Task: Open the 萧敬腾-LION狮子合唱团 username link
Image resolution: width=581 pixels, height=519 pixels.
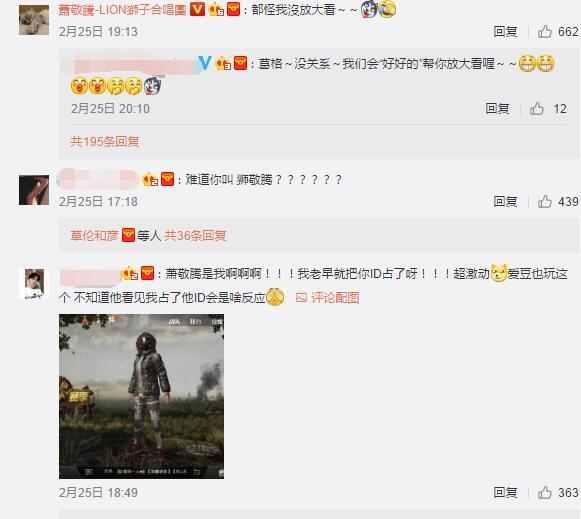Action: click(x=122, y=10)
